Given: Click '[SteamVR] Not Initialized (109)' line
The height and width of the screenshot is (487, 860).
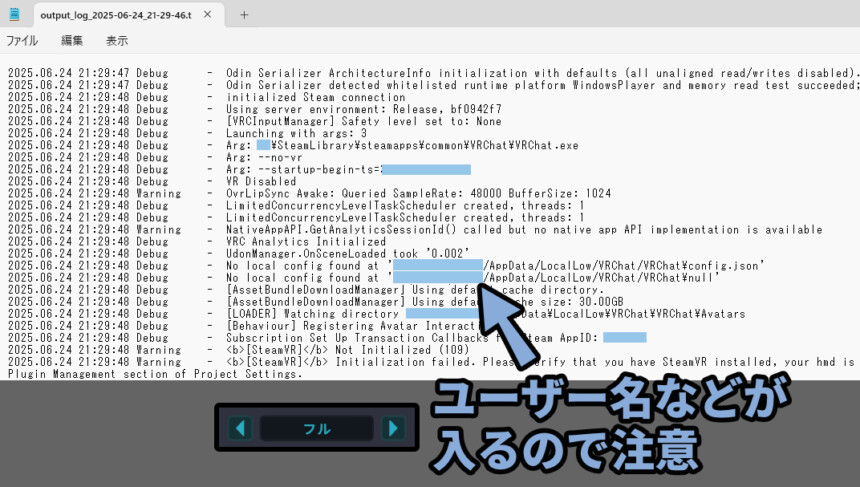Looking at the screenshot, I should pyautogui.click(x=239, y=350).
